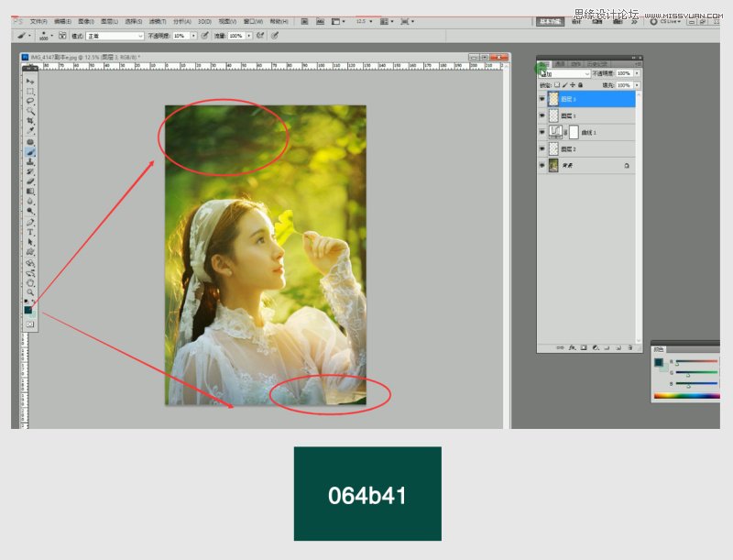This screenshot has height=560, width=733.
Task: Toggle visibility of the Curves 1 layer
Action: click(x=542, y=132)
